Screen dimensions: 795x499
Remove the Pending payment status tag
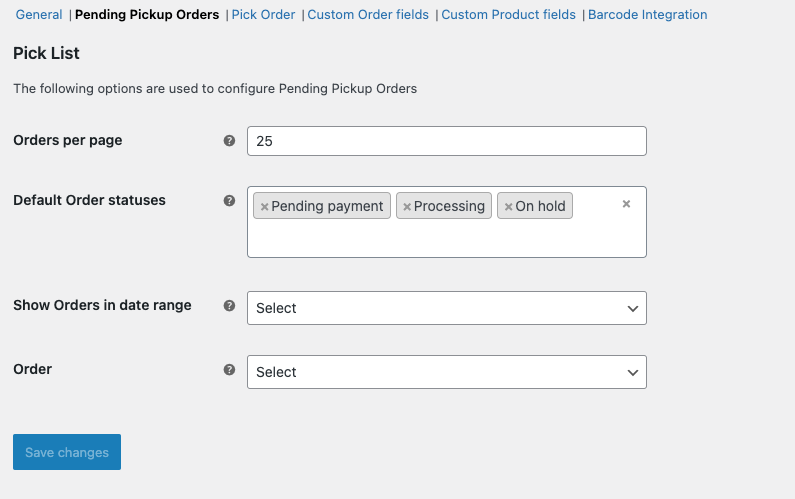(264, 207)
